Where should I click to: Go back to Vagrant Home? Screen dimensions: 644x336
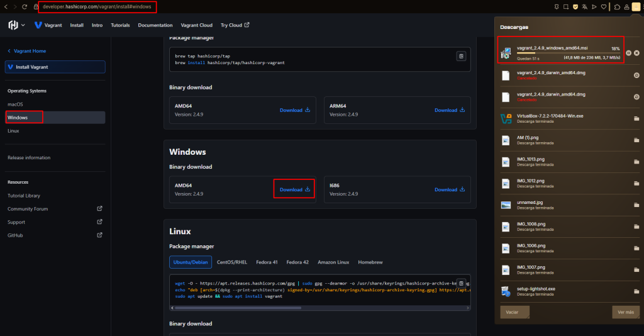point(26,51)
